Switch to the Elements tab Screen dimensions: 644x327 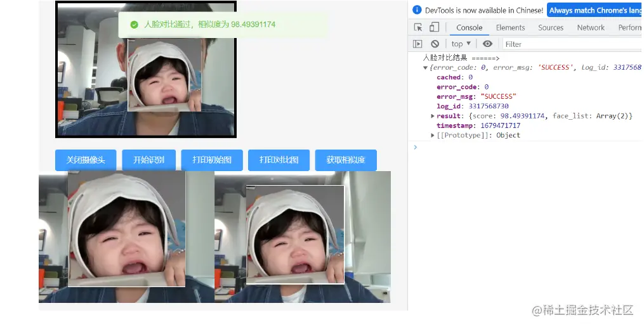(x=511, y=27)
